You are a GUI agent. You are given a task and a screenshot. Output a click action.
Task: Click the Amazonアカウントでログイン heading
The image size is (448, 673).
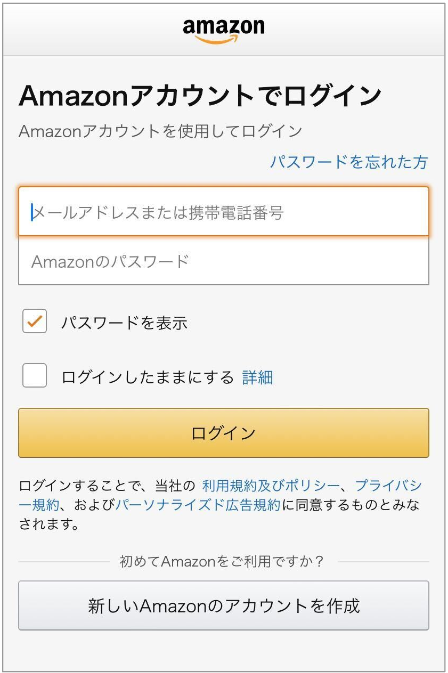pos(200,96)
